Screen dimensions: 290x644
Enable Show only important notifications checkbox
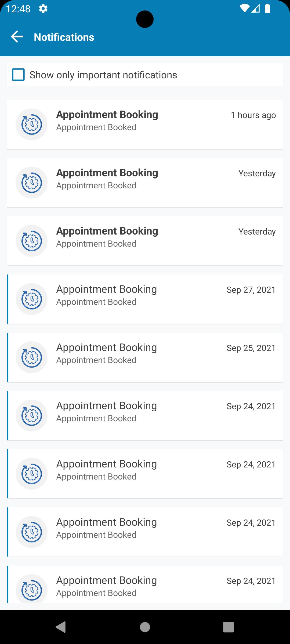coord(18,75)
